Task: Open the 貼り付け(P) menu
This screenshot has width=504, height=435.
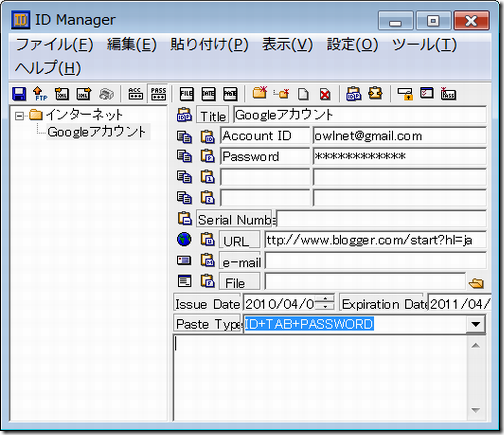Action: (x=209, y=44)
